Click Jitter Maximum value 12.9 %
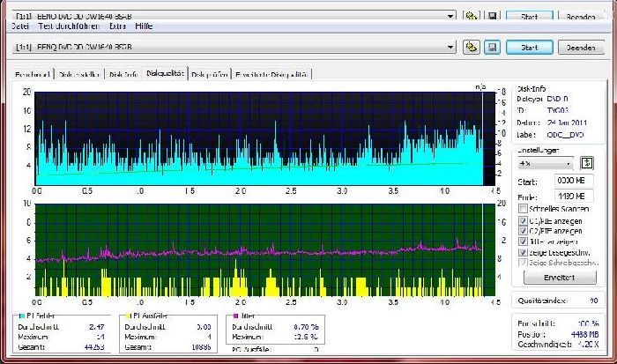617x364 pixels. point(307,337)
